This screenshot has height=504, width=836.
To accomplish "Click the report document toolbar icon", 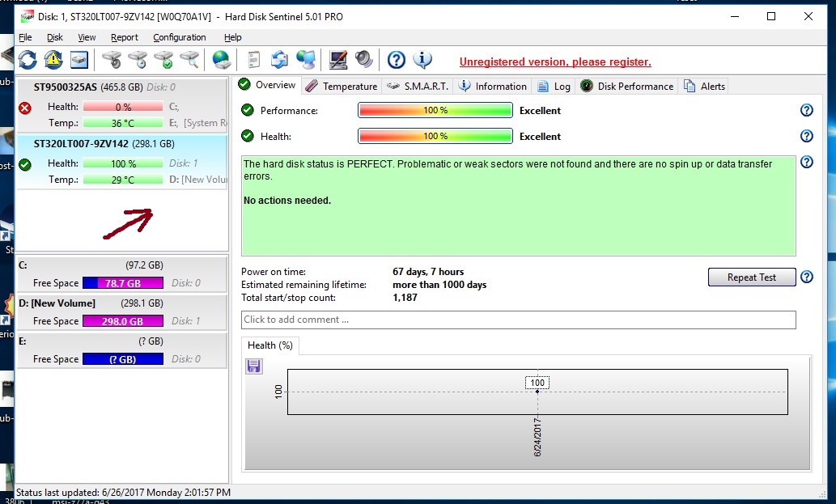I will 253,60.
